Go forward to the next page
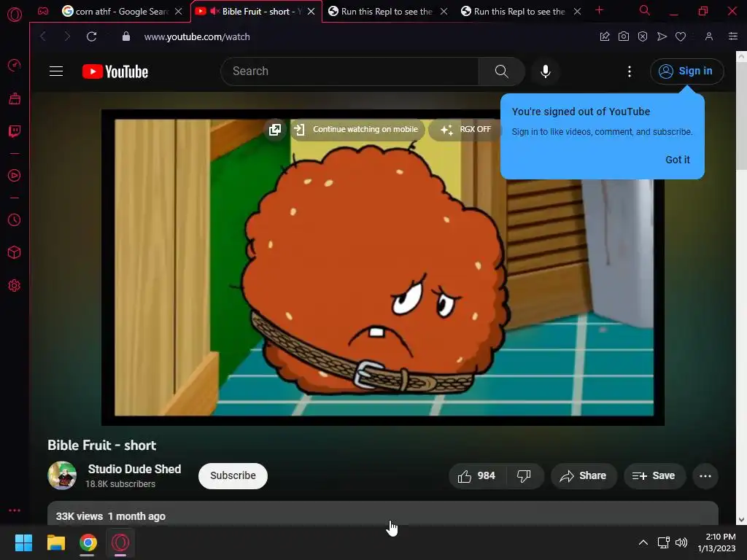 point(67,36)
